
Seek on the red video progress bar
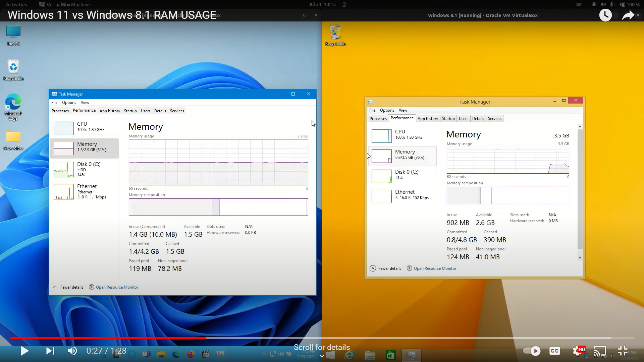(108, 338)
